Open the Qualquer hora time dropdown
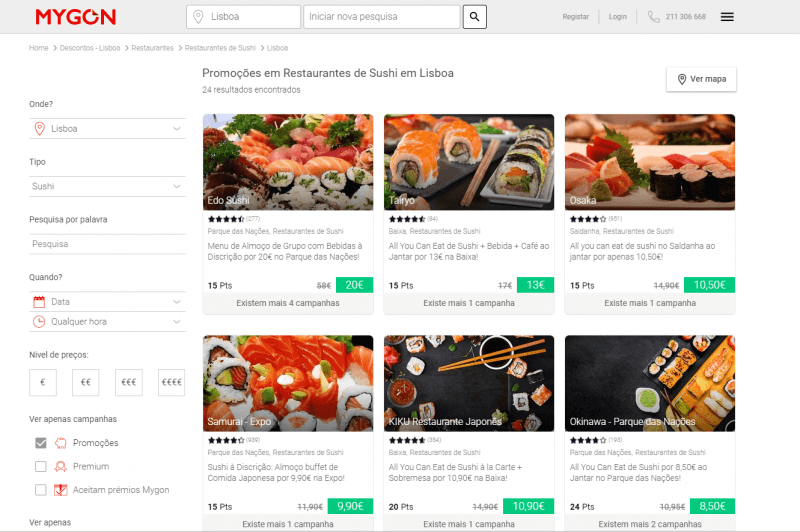This screenshot has height=532, width=800. coord(108,322)
